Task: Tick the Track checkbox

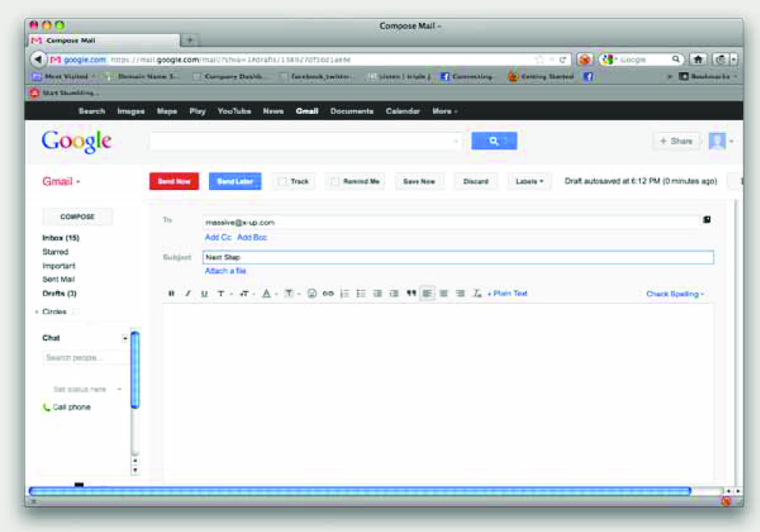Action: (282, 181)
